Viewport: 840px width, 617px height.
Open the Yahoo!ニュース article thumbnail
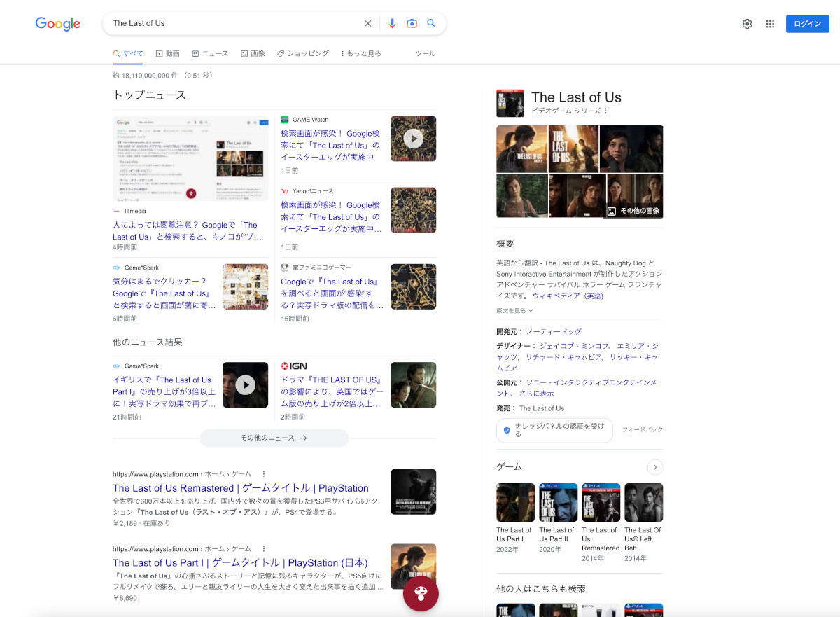click(x=413, y=210)
